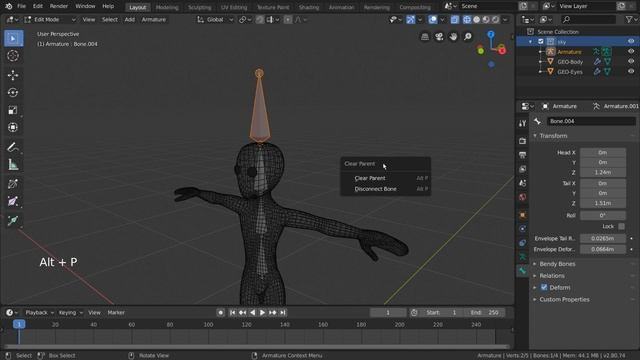
Task: Open Tool properties tab icon
Action: tap(522, 123)
